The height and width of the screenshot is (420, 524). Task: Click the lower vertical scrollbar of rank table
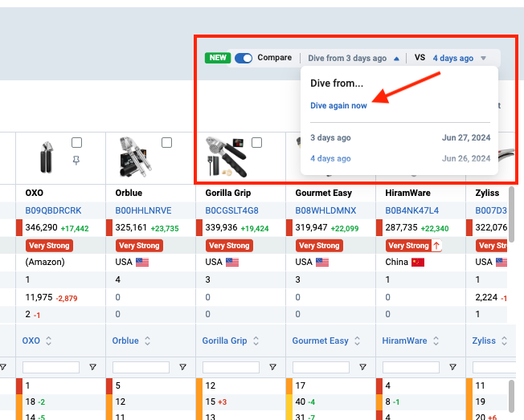(x=511, y=396)
